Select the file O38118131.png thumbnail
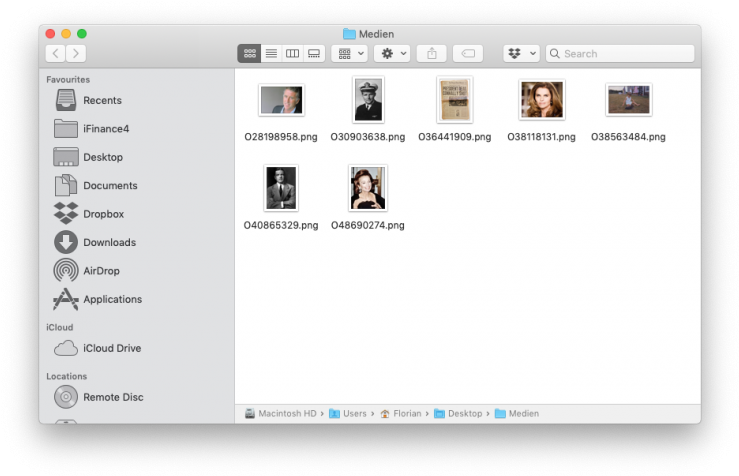This screenshot has height=476, width=739. [x=542, y=99]
